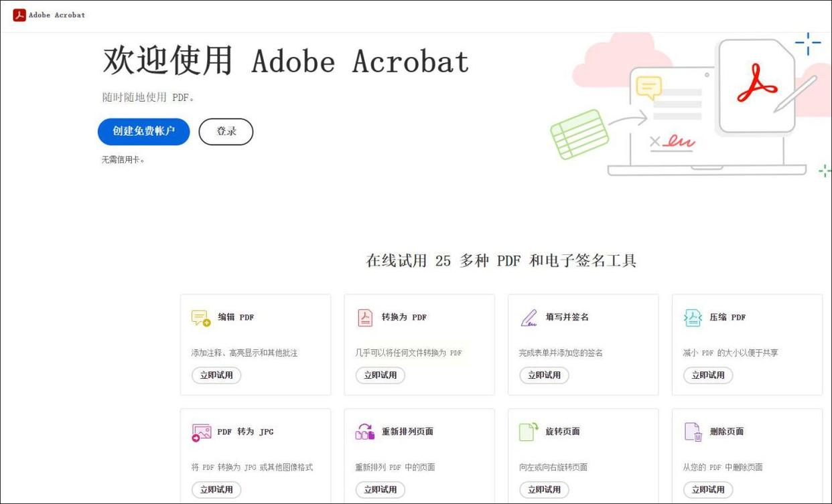
Task: Click the 填写并签名 card title
Action: click(x=567, y=317)
